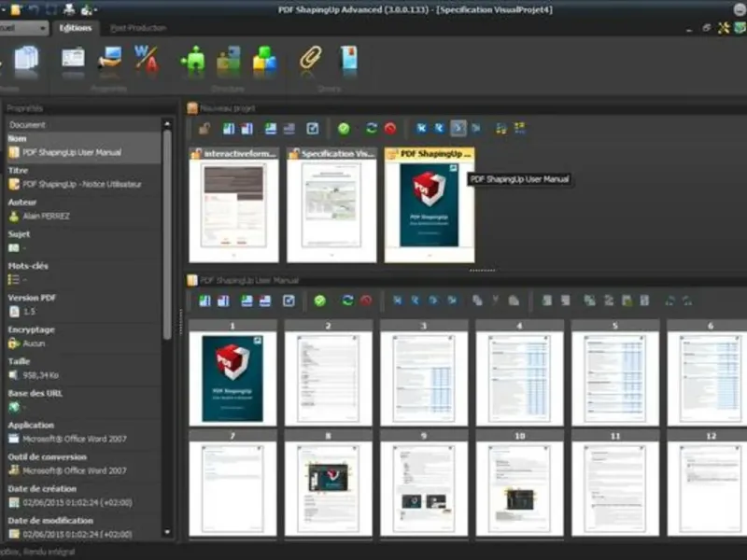Click the stacked pages icon in the ribbon

click(27, 60)
